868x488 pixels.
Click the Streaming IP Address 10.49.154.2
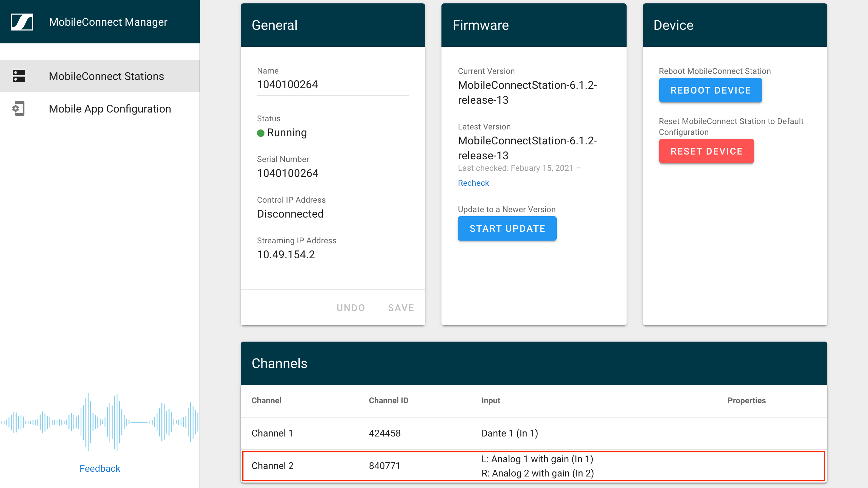click(286, 255)
